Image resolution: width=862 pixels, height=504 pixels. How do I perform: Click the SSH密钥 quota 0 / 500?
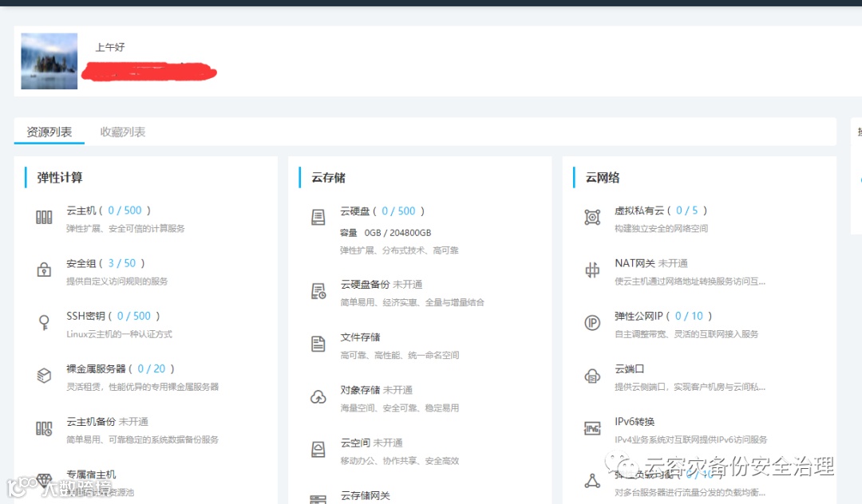tap(133, 316)
